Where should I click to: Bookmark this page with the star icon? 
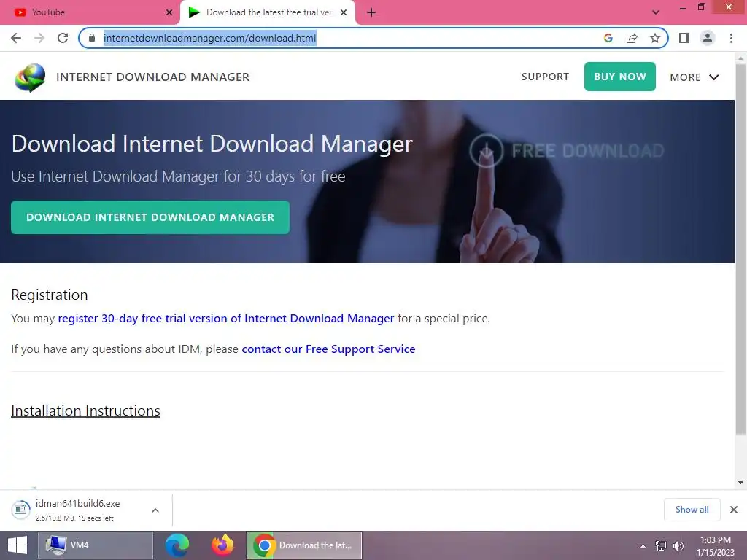pyautogui.click(x=655, y=38)
